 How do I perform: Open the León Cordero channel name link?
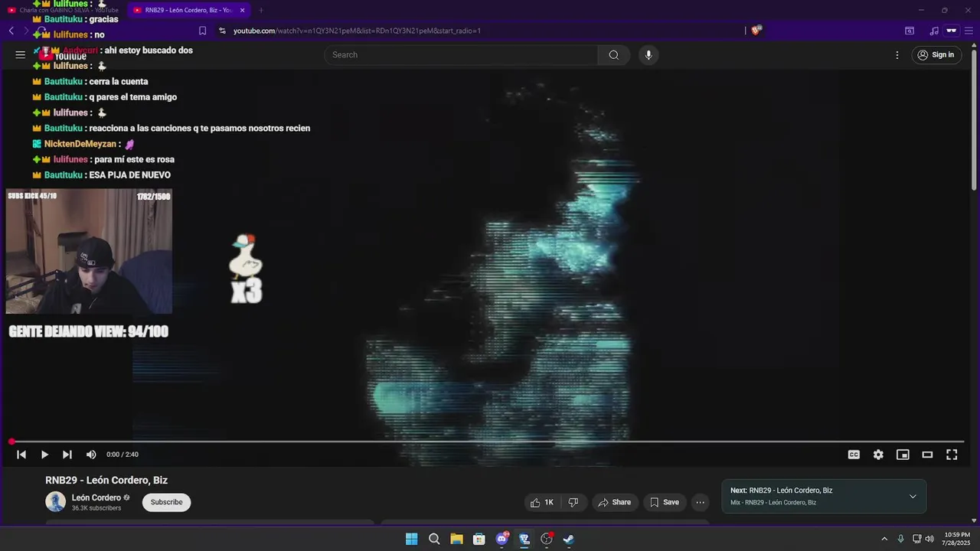(96, 497)
